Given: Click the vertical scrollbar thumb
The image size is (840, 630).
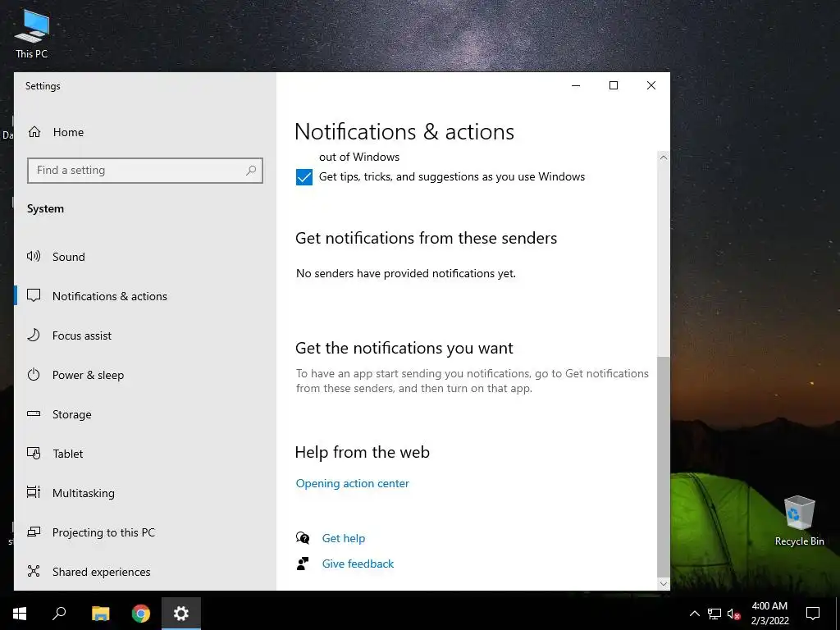Looking at the screenshot, I should 663,466.
